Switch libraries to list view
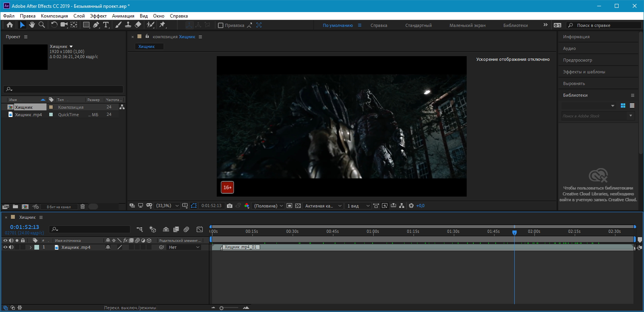 pos(632,106)
